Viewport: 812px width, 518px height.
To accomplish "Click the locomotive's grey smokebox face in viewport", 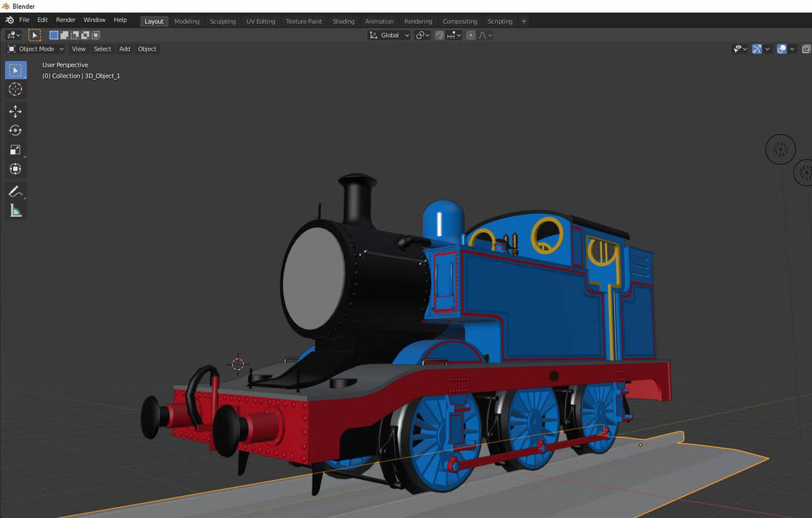I will click(313, 278).
